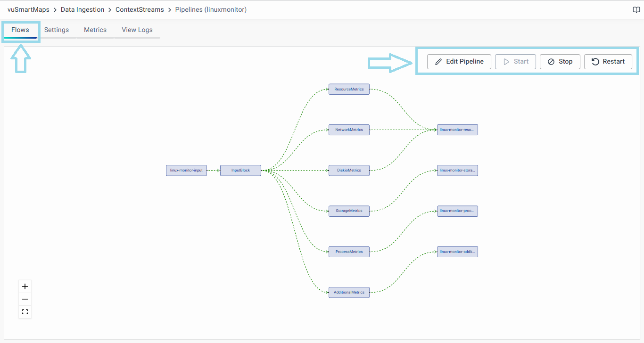This screenshot has width=644, height=343.
Task: Go to the View Logs tab
Action: point(137,30)
